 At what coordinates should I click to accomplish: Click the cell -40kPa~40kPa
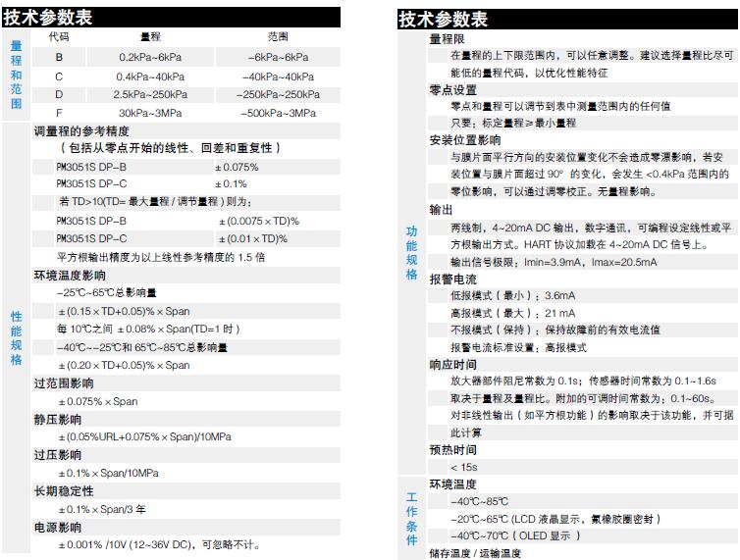point(278,76)
